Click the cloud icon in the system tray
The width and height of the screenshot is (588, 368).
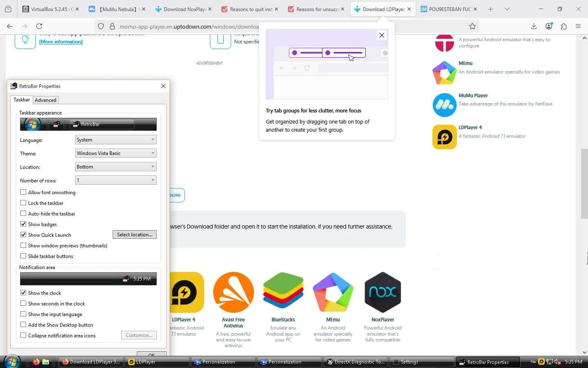click(533, 361)
